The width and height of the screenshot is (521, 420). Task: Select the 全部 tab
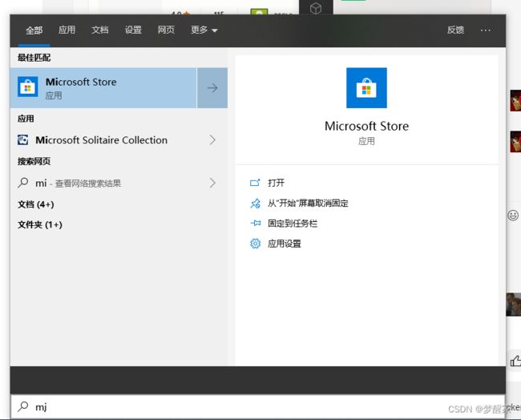(x=34, y=30)
